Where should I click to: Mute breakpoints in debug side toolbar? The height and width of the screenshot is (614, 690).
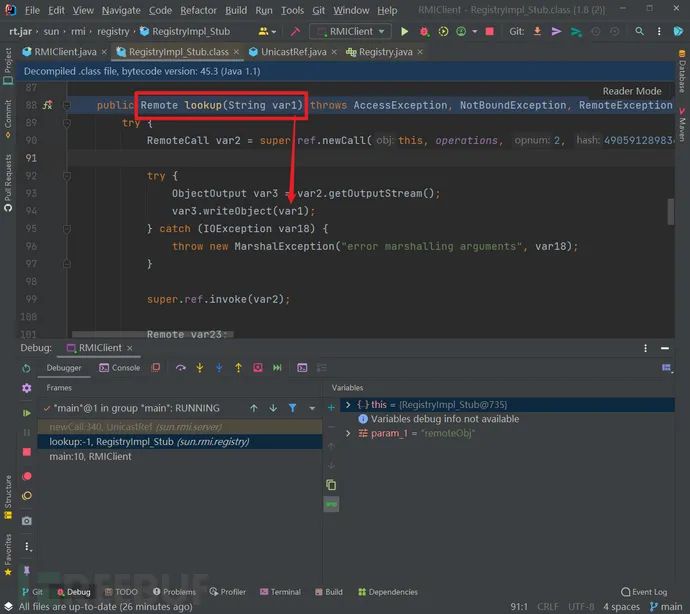click(26, 496)
